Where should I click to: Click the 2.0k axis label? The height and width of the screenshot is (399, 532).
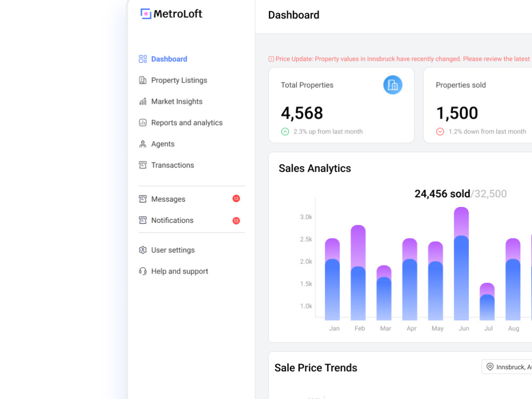point(306,262)
